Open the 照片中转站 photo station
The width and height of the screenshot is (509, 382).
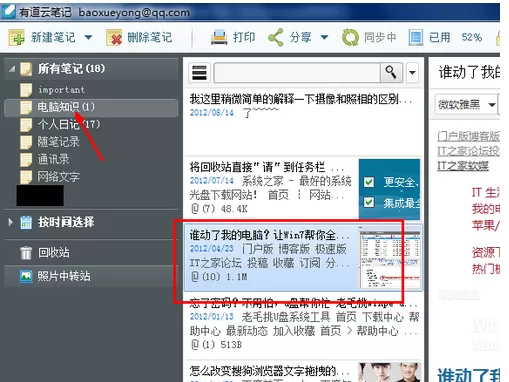pos(91,276)
